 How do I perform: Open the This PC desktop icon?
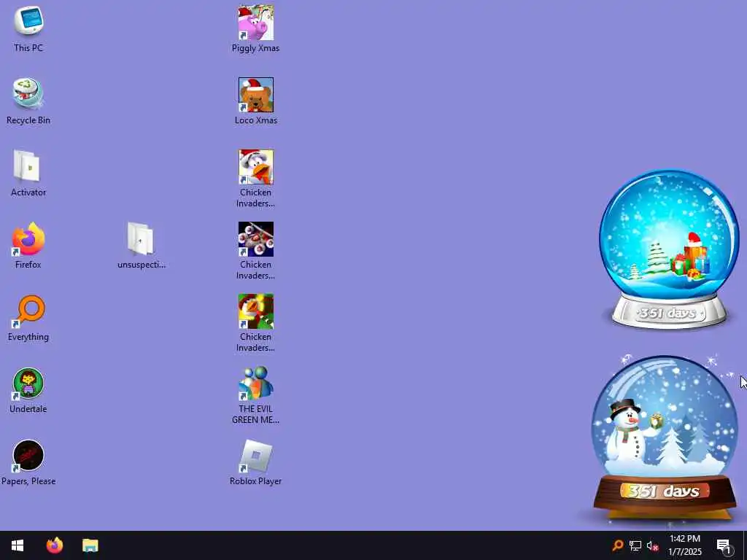(x=28, y=28)
